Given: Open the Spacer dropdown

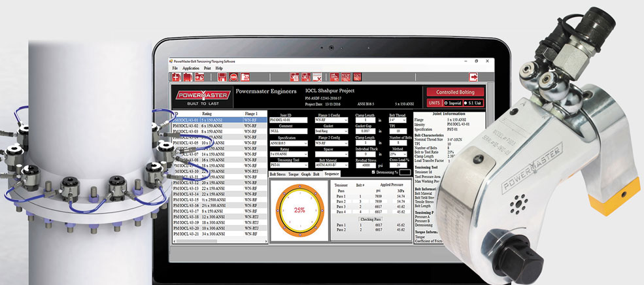Looking at the screenshot, I should coord(331,154).
